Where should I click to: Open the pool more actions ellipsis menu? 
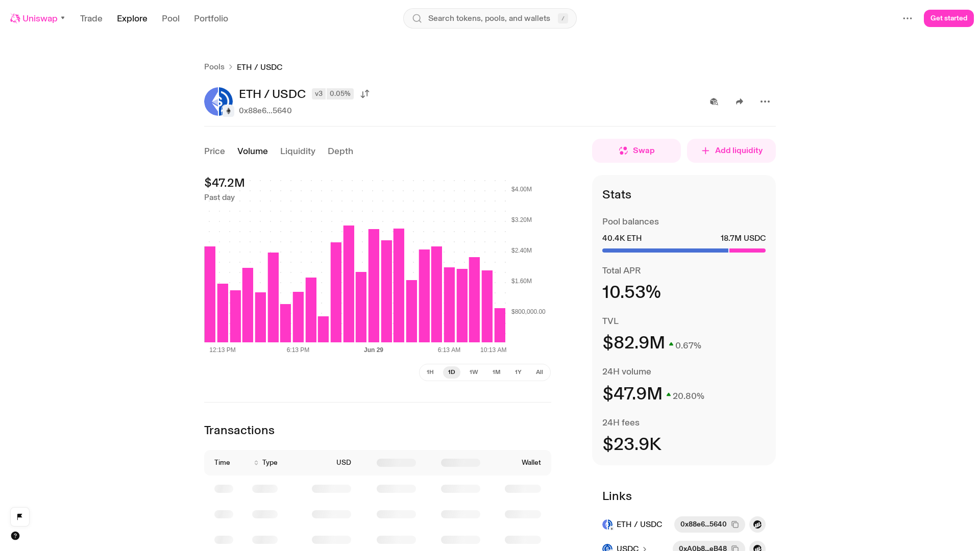[765, 102]
